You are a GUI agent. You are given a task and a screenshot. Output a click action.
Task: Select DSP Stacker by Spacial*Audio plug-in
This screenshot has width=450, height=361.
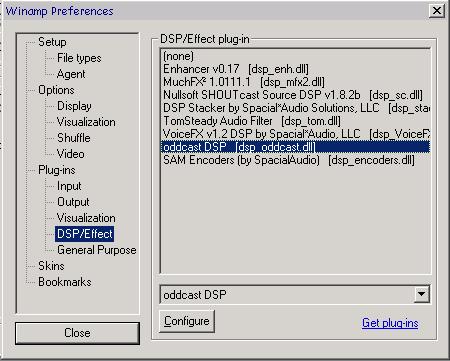[295, 108]
